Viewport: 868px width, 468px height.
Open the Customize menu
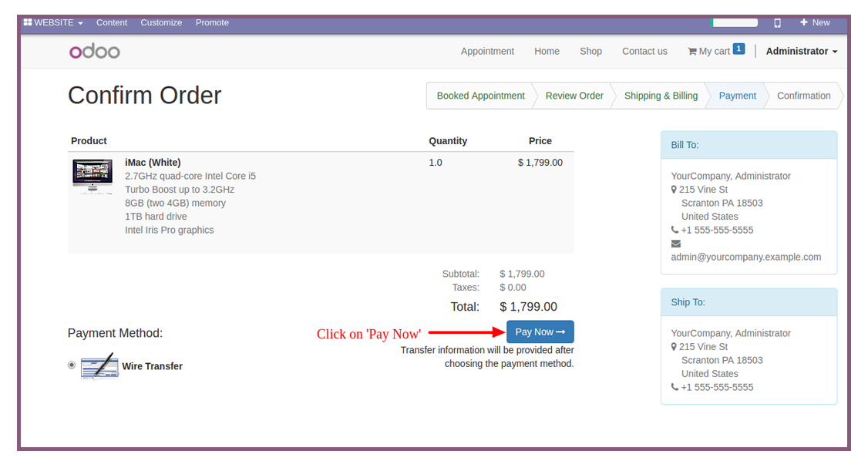pos(161,22)
